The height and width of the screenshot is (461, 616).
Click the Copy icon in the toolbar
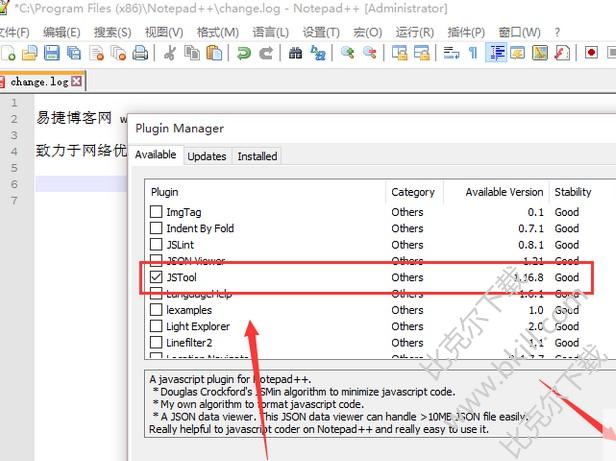[x=192, y=53]
